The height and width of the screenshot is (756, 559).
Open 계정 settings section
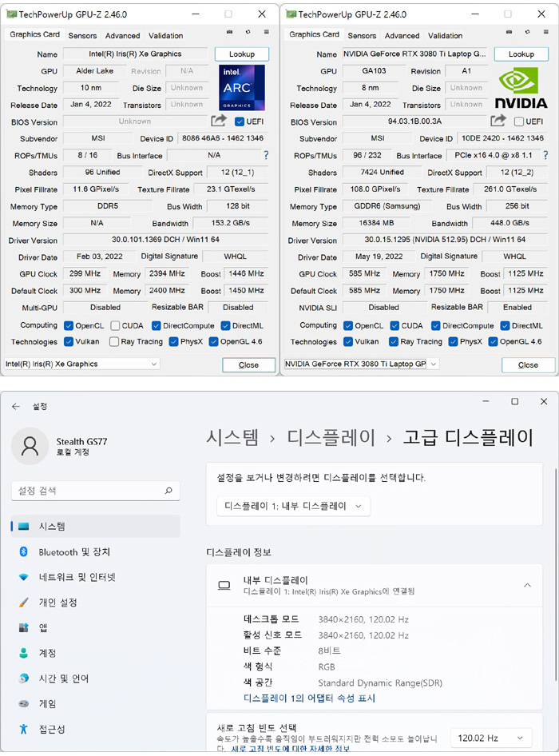[95, 653]
